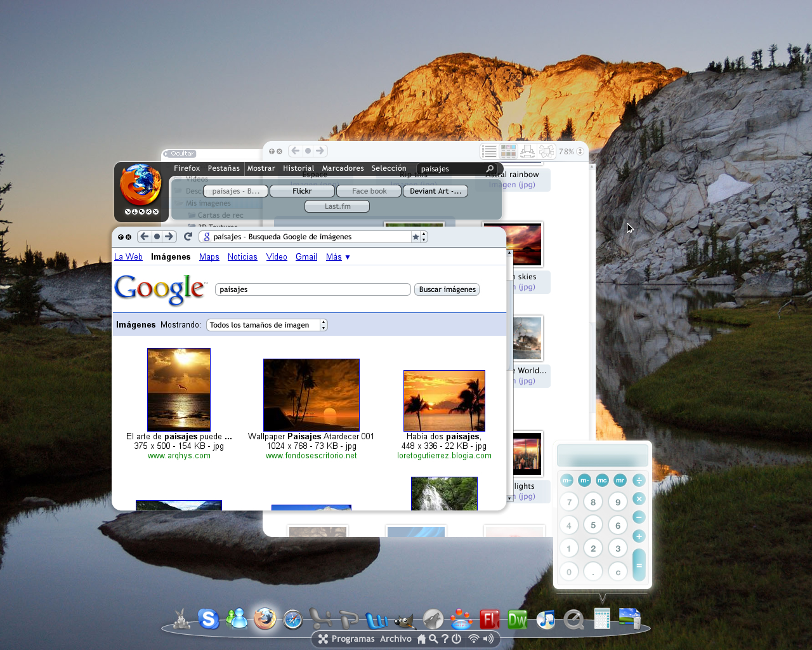Image resolution: width=812 pixels, height=650 pixels.
Task: Click the Buscar imágenes button
Action: pos(447,289)
